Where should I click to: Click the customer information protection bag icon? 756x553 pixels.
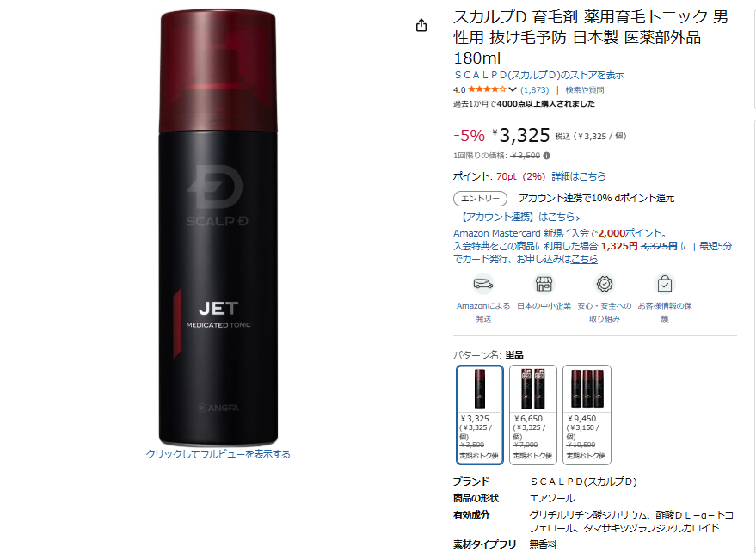[x=664, y=284]
